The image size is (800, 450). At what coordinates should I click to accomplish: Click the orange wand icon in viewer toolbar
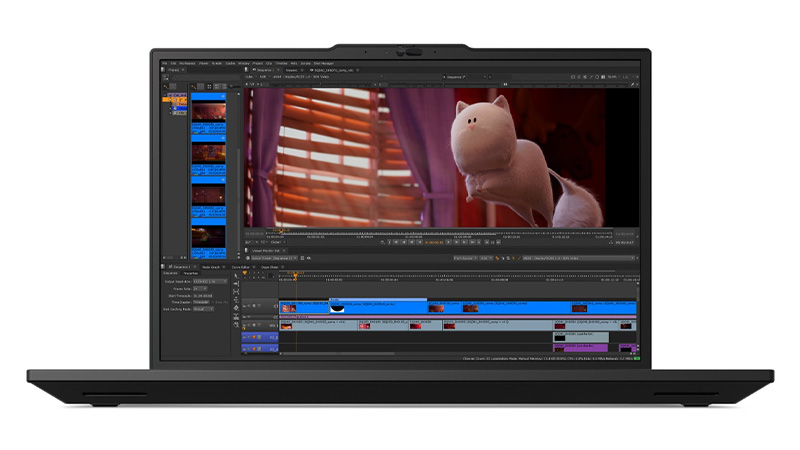497,258
